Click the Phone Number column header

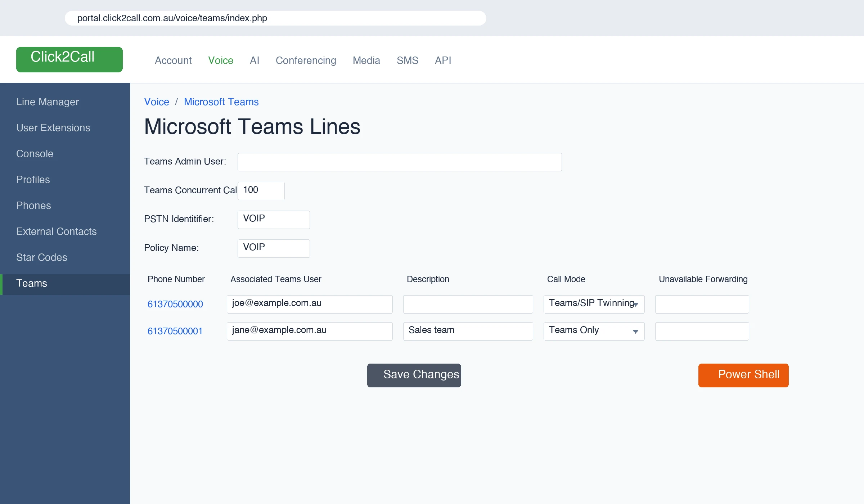176,279
